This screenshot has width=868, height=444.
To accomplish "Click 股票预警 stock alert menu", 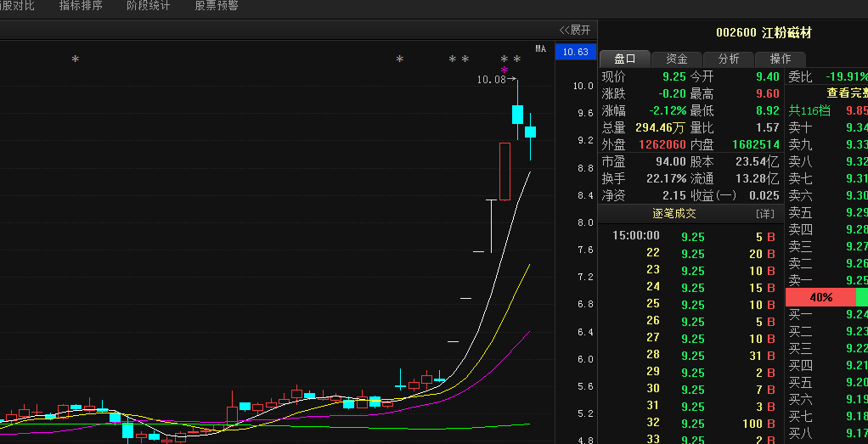I will point(216,6).
